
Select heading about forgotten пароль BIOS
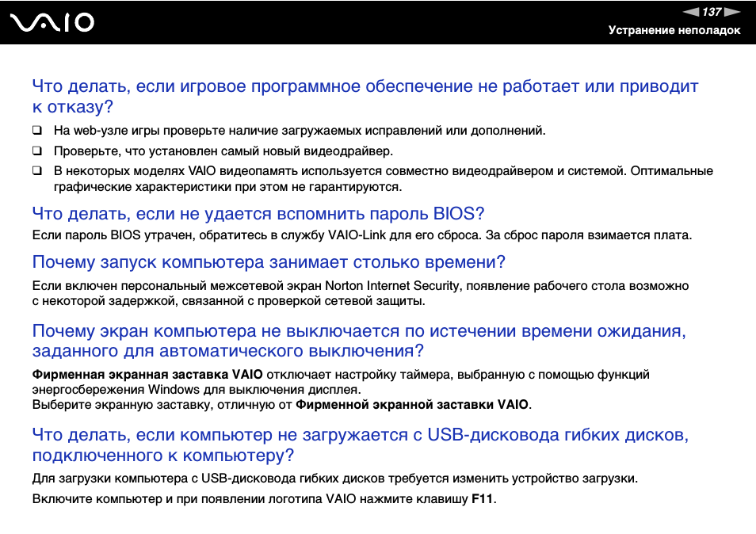click(x=258, y=213)
